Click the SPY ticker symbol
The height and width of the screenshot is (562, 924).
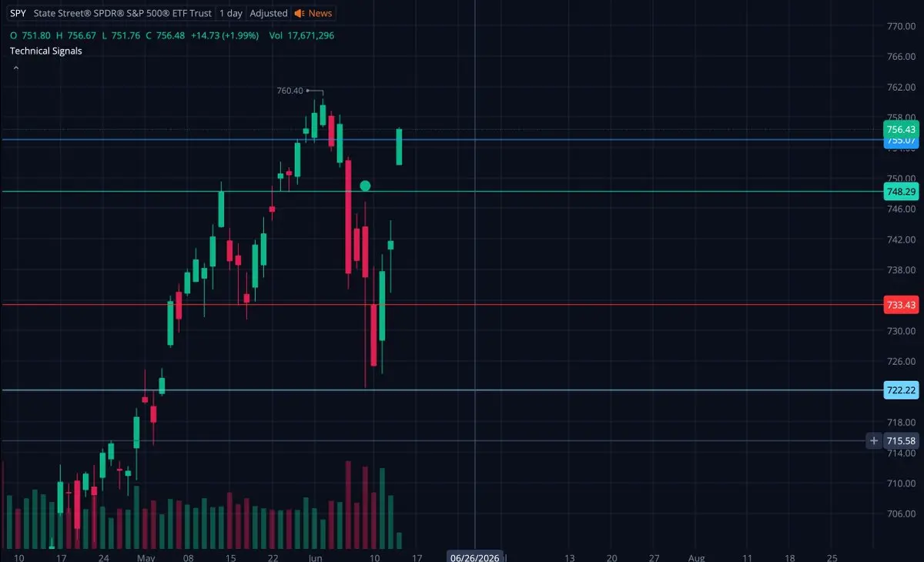tap(18, 13)
